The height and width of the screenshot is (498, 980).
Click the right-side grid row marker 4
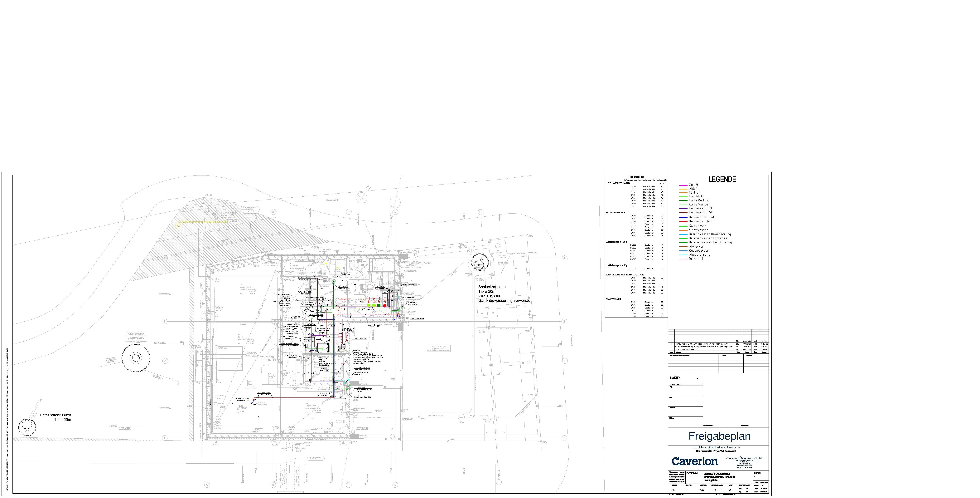(564, 258)
